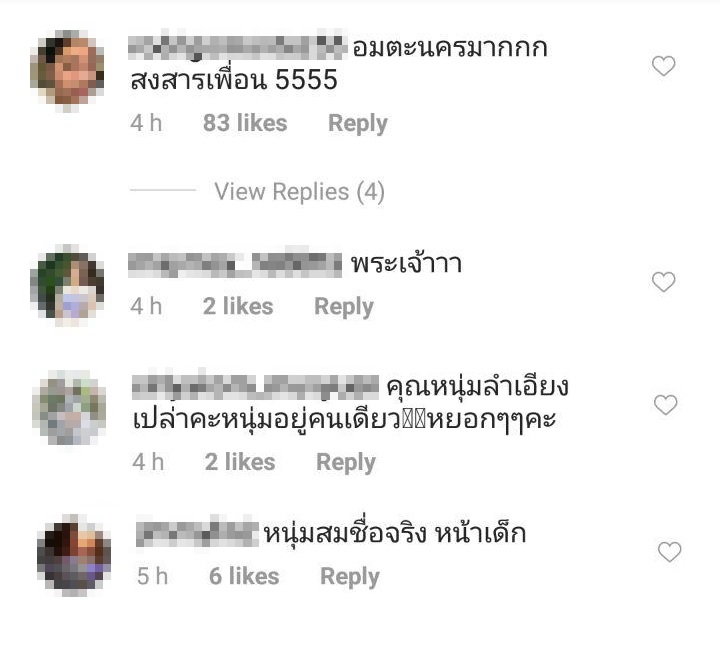
Task: Tap the heart on the พระเจ้าาา comment
Action: coord(664,281)
